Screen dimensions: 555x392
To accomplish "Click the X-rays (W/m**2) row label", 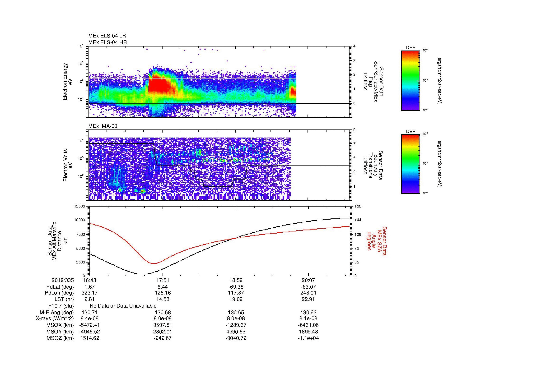I will click(x=55, y=318).
